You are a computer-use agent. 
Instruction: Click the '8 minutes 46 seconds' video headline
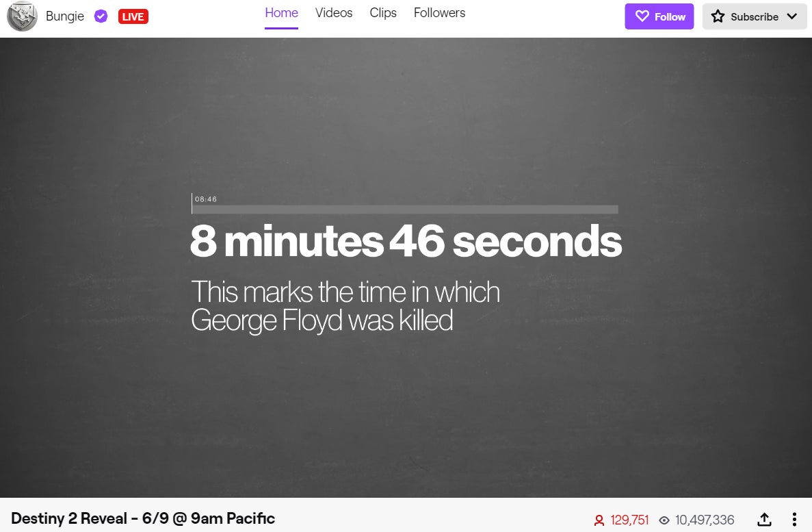(406, 241)
